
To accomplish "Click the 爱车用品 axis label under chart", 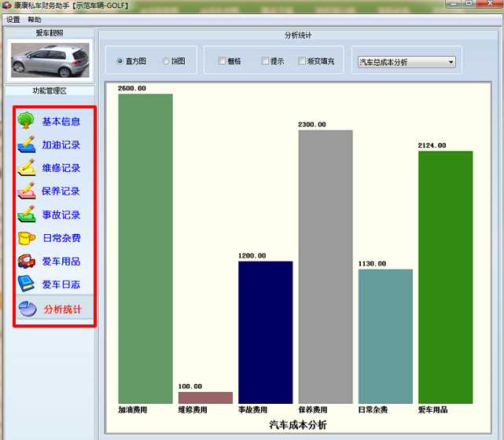I will pos(432,410).
